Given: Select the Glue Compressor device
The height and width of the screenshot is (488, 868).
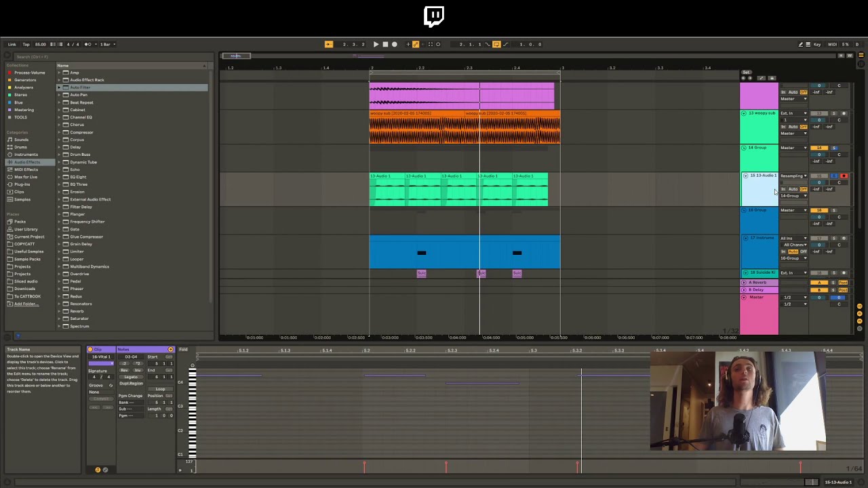Looking at the screenshot, I should tap(86, 237).
